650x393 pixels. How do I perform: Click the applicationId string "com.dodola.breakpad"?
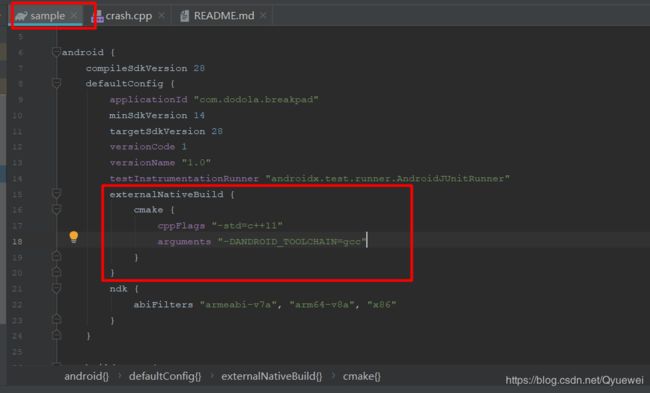pyautogui.click(x=256, y=99)
